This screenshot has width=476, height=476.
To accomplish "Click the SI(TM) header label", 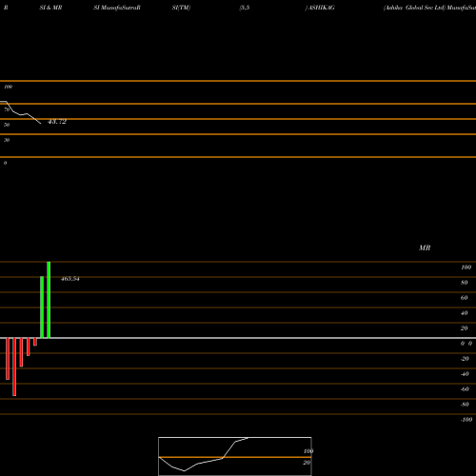I will (181, 8).
